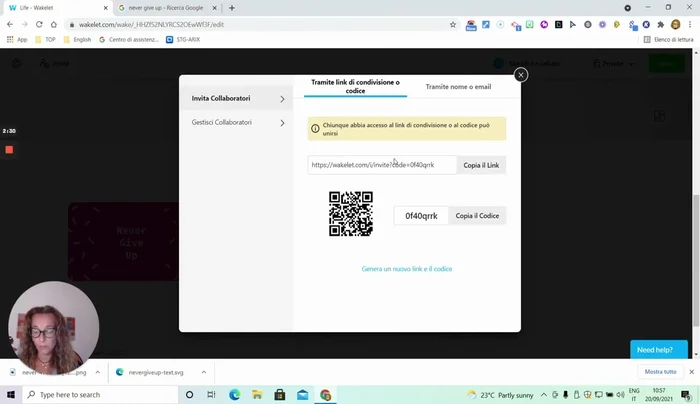
Task: Open the STG-ARIX bookmark
Action: [183, 40]
